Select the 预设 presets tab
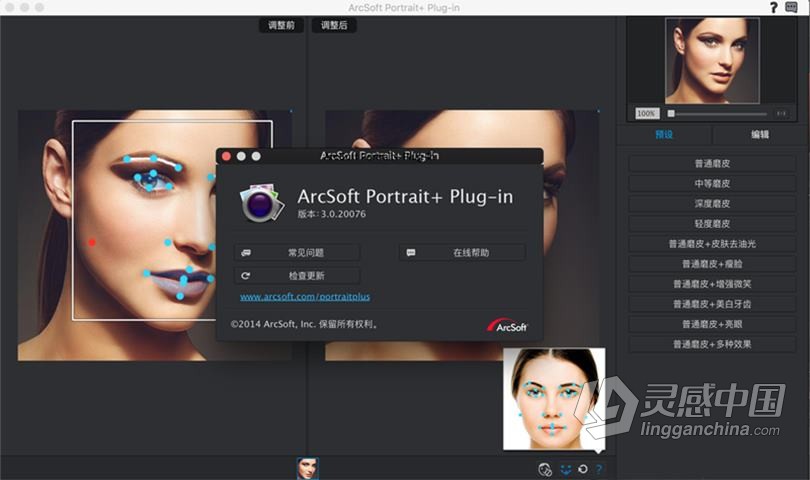This screenshot has width=810, height=480. click(x=664, y=135)
